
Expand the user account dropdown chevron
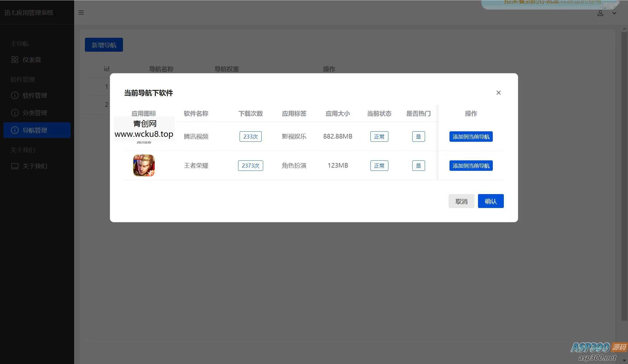[x=614, y=13]
